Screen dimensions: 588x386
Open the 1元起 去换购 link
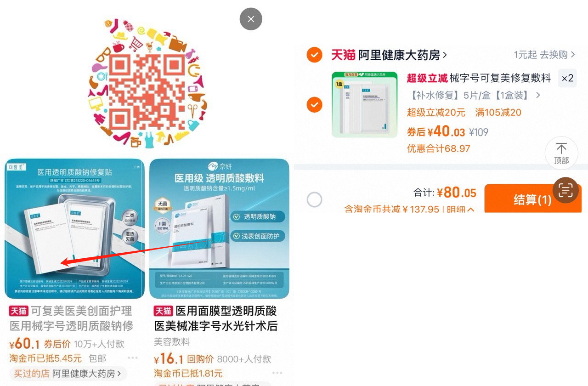point(544,55)
